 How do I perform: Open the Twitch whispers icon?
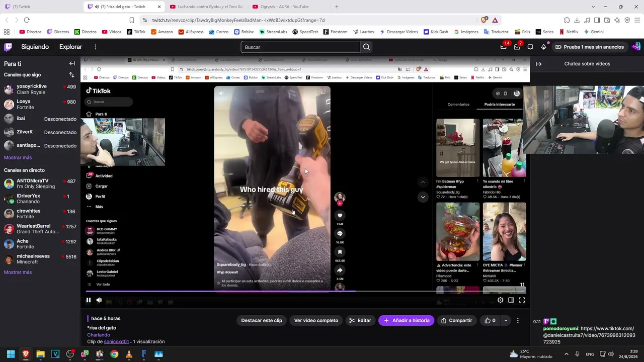(x=530, y=47)
